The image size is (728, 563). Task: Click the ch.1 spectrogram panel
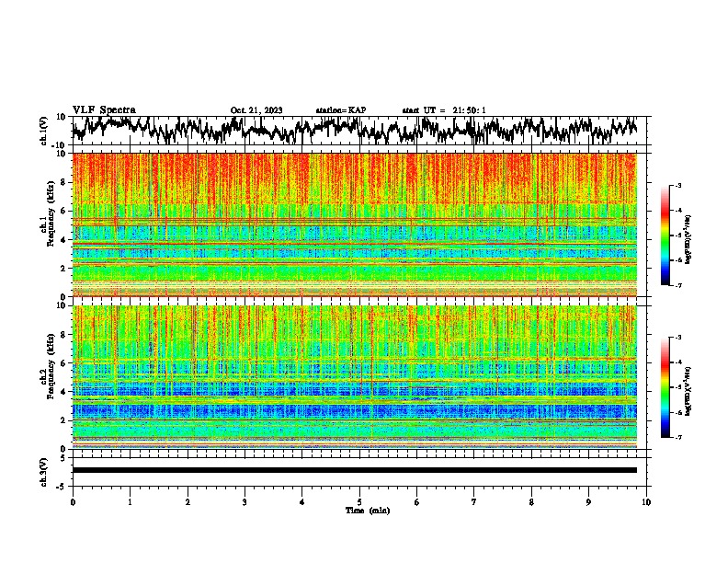355,224
